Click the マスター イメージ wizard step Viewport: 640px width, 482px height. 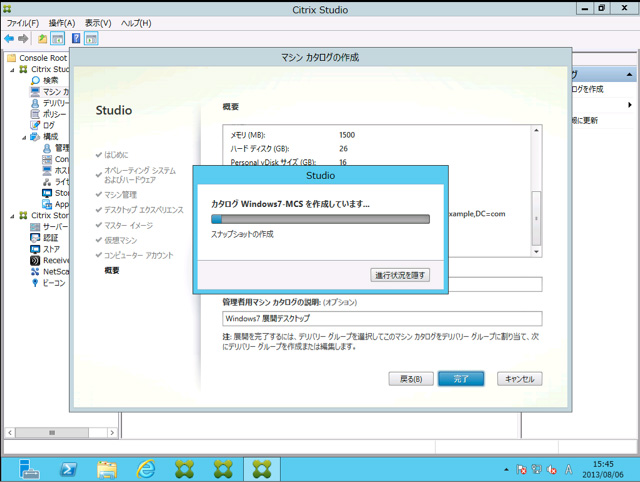129,225
